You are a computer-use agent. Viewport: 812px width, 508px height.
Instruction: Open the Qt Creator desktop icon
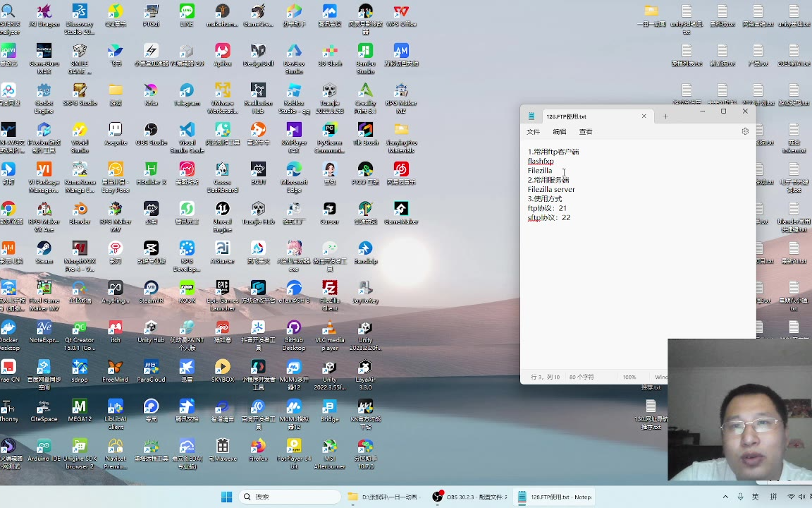[x=80, y=335]
